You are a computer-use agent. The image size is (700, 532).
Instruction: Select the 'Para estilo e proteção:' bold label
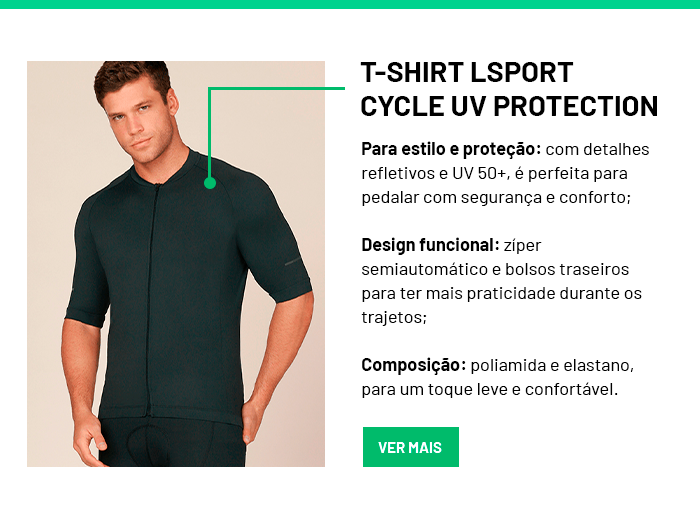tap(451, 149)
